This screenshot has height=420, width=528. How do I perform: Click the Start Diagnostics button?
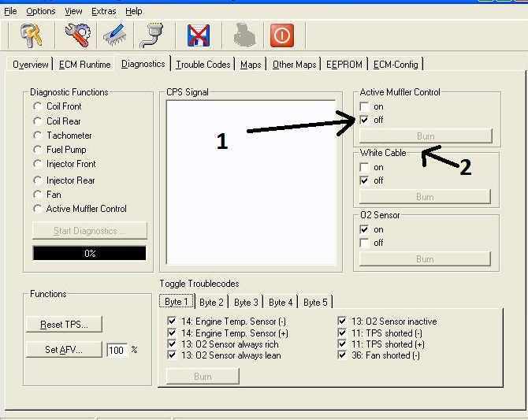[x=90, y=231]
